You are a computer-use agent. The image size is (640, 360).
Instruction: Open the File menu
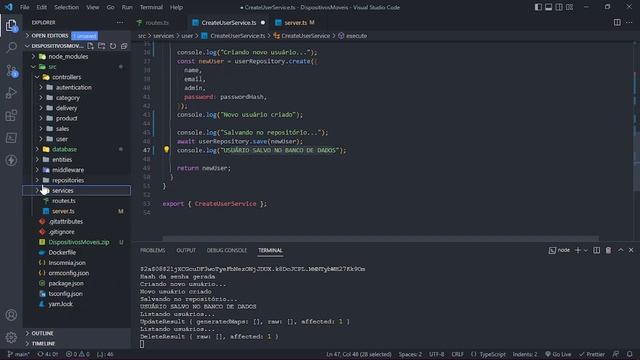[24, 7]
